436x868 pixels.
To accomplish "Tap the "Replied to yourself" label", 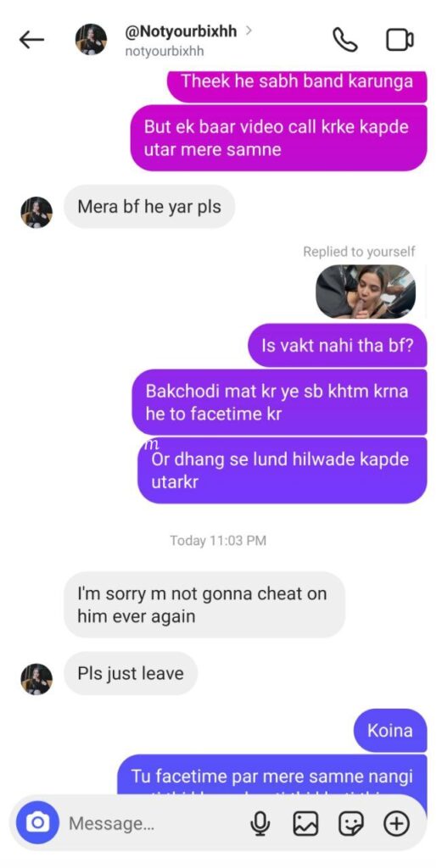I will click(x=359, y=252).
